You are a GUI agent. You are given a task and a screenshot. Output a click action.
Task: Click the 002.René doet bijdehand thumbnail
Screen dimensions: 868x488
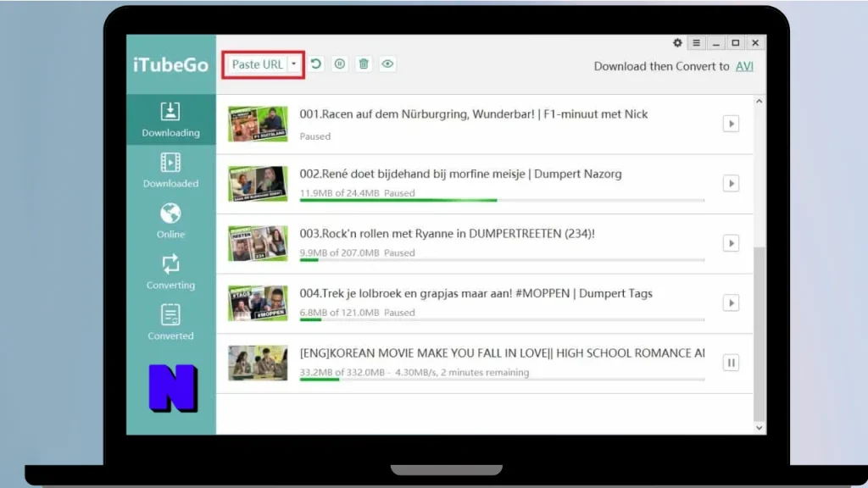tap(258, 184)
